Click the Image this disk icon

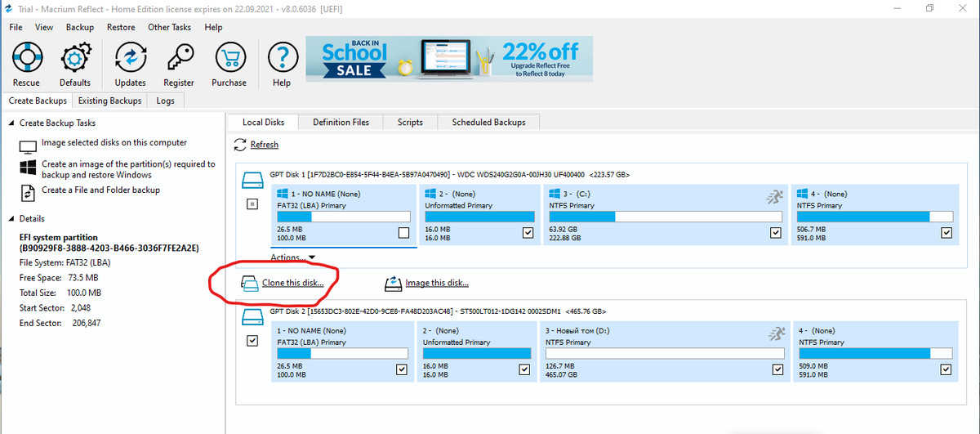click(394, 284)
